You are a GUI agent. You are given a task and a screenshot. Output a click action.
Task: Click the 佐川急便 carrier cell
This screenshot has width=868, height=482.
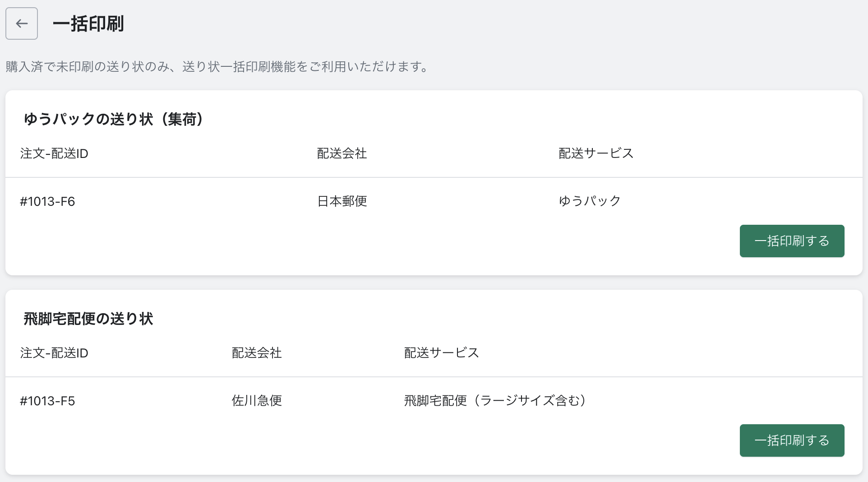click(257, 401)
